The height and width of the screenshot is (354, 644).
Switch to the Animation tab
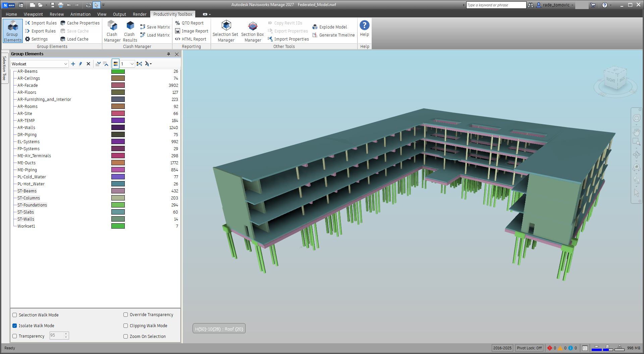pyautogui.click(x=80, y=14)
